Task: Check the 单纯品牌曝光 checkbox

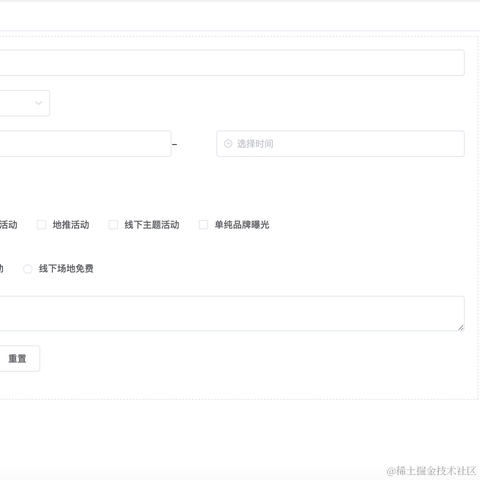Action: pos(203,225)
